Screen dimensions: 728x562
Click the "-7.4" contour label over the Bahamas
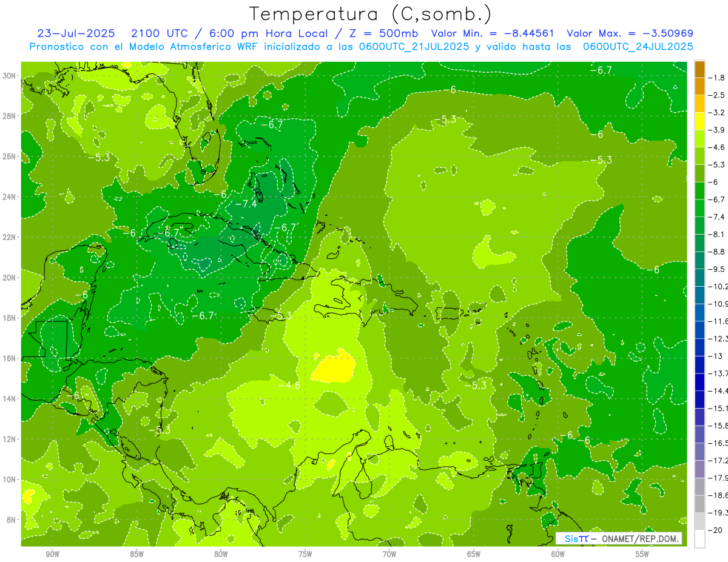(x=246, y=204)
